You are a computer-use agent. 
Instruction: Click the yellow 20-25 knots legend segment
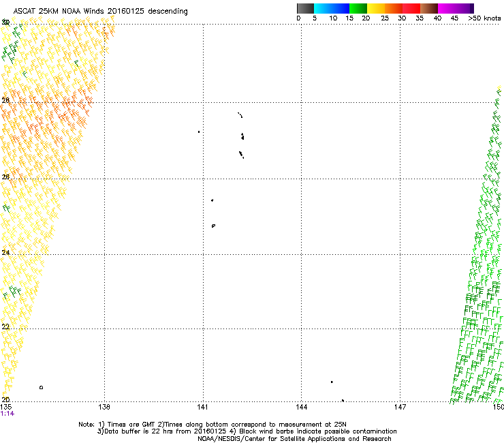(376, 8)
